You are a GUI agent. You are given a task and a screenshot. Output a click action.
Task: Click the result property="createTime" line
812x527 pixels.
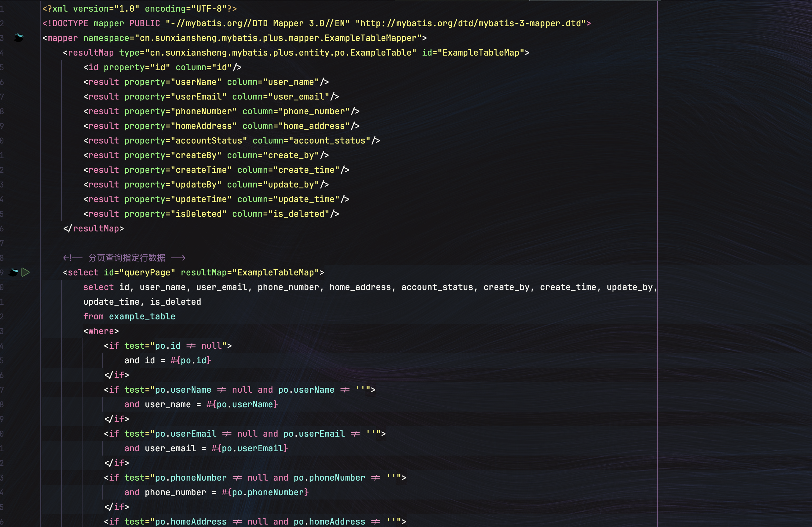[216, 170]
